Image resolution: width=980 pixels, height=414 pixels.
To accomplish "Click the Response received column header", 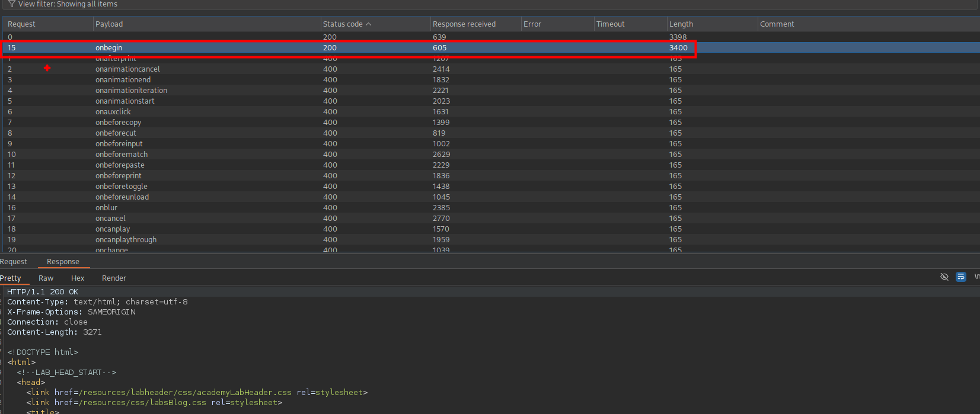I will [x=464, y=24].
